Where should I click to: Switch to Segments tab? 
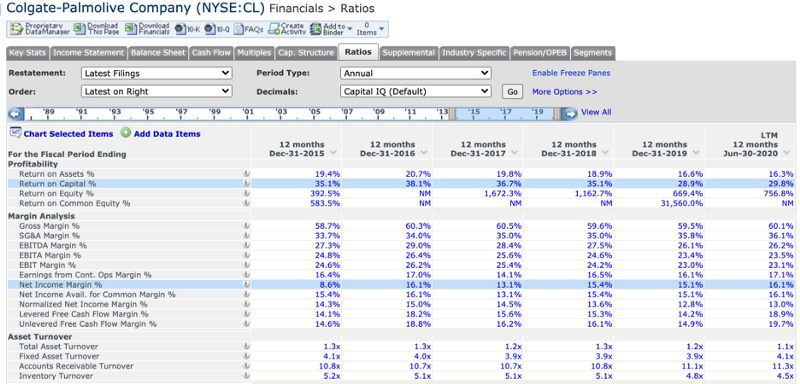tap(593, 53)
